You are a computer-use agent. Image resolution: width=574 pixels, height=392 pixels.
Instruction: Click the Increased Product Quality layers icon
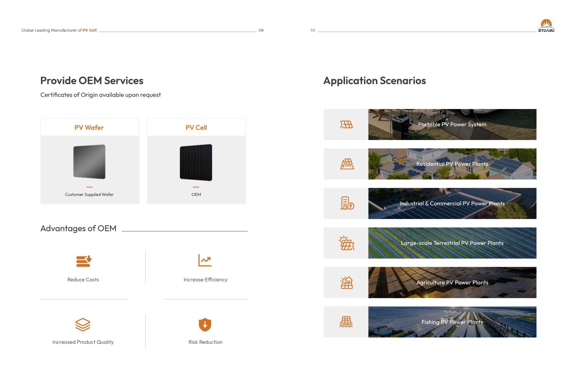pyautogui.click(x=83, y=325)
